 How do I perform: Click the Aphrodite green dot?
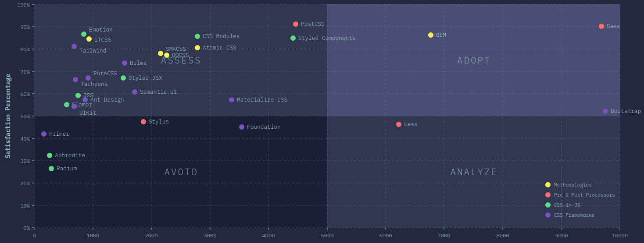(50, 155)
